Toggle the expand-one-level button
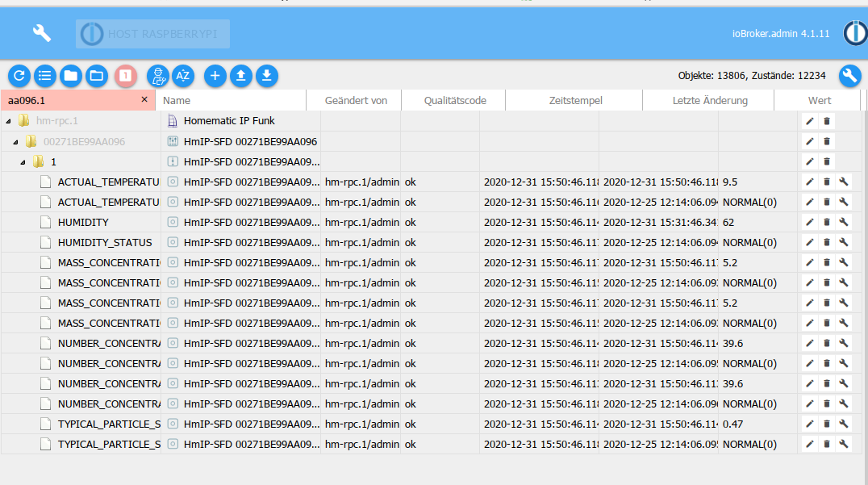 [x=126, y=76]
